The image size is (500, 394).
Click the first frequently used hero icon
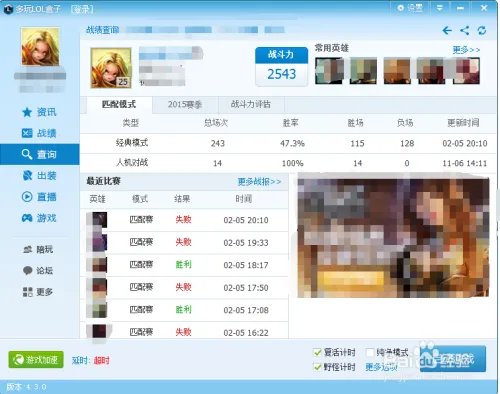(x=329, y=70)
